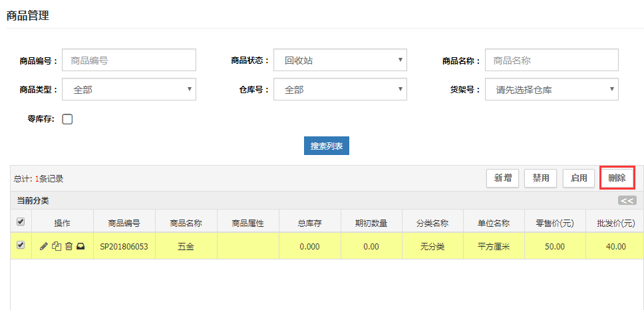The width and height of the screenshot is (644, 310).
Task: Click the trash icon for the 五金 row
Action: (x=69, y=246)
